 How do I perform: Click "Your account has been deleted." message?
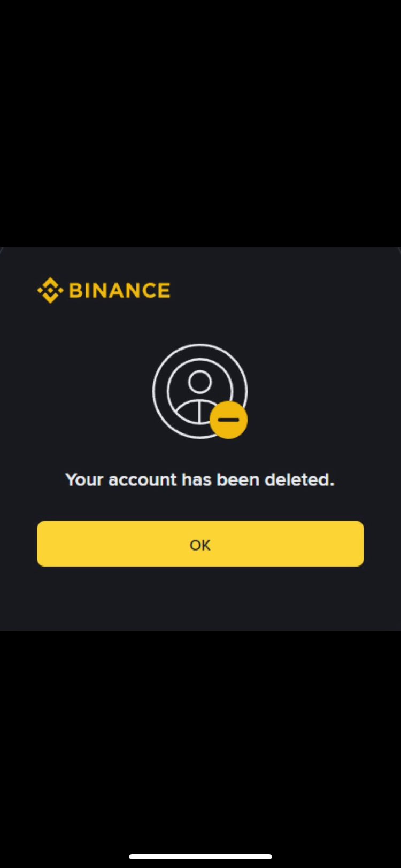(200, 479)
